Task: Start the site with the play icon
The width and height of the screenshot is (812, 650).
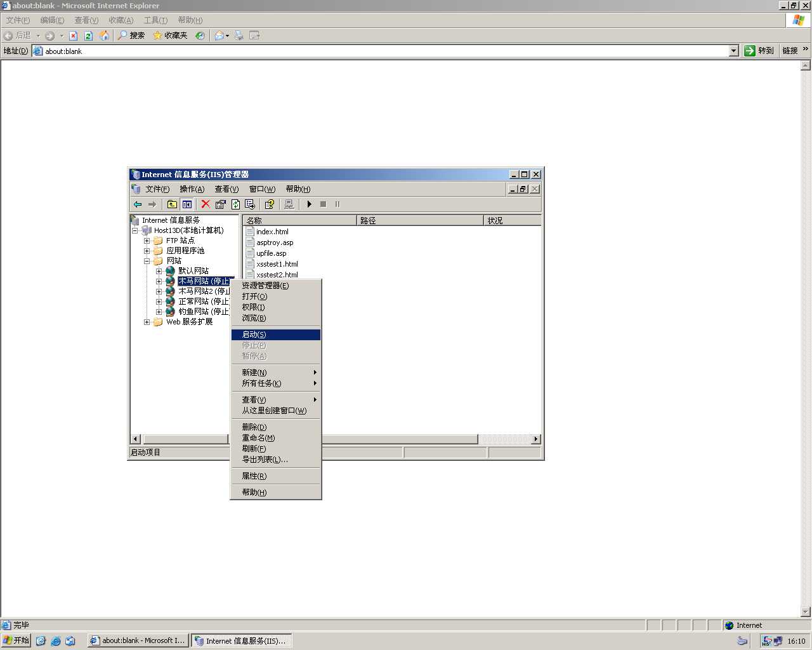Action: [x=310, y=204]
